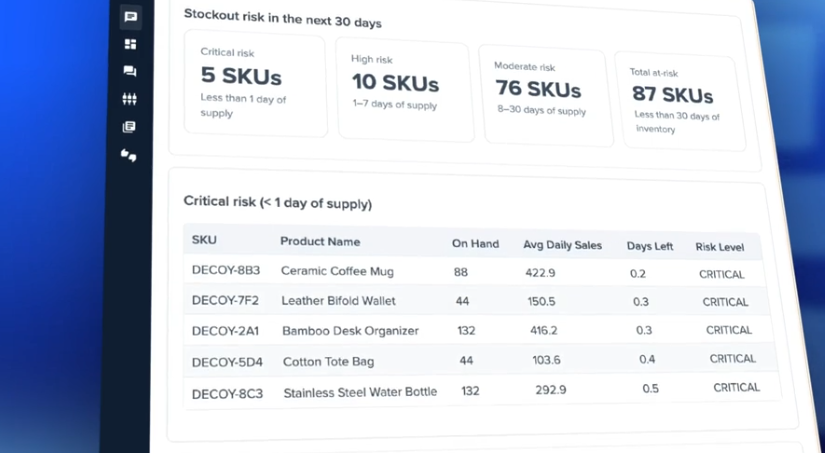This screenshot has width=825, height=453.
Task: Select the Critical risk 5 SKUs card
Action: 255,84
